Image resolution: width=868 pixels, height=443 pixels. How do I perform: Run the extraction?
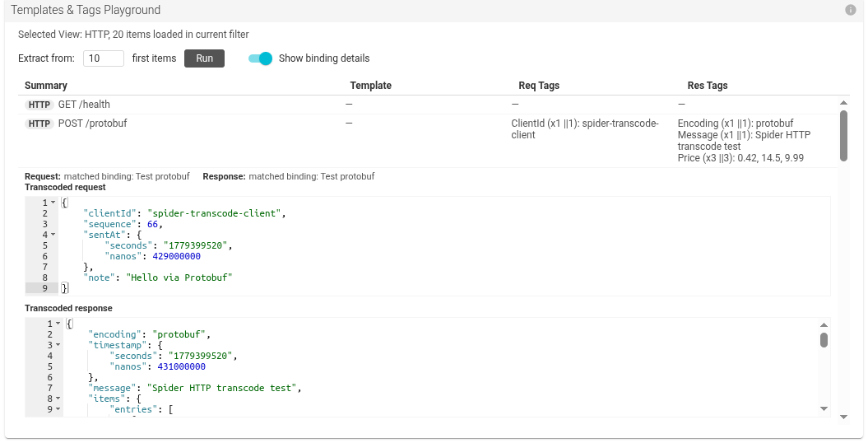click(x=204, y=58)
